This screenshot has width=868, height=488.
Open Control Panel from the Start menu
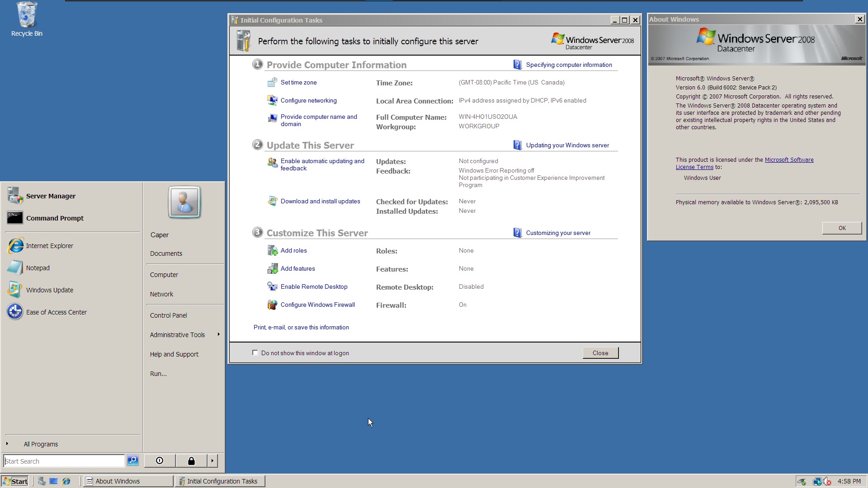(x=168, y=315)
